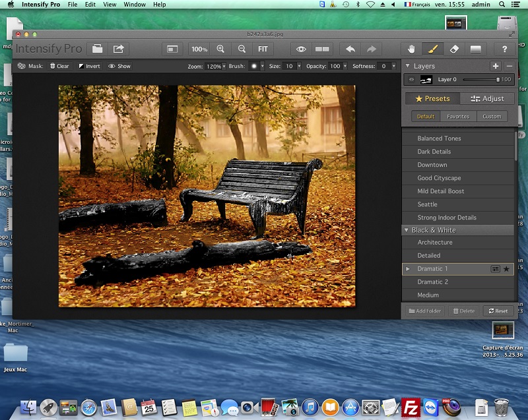Open the brush Size dropdown
The image size is (528, 420).
point(299,66)
